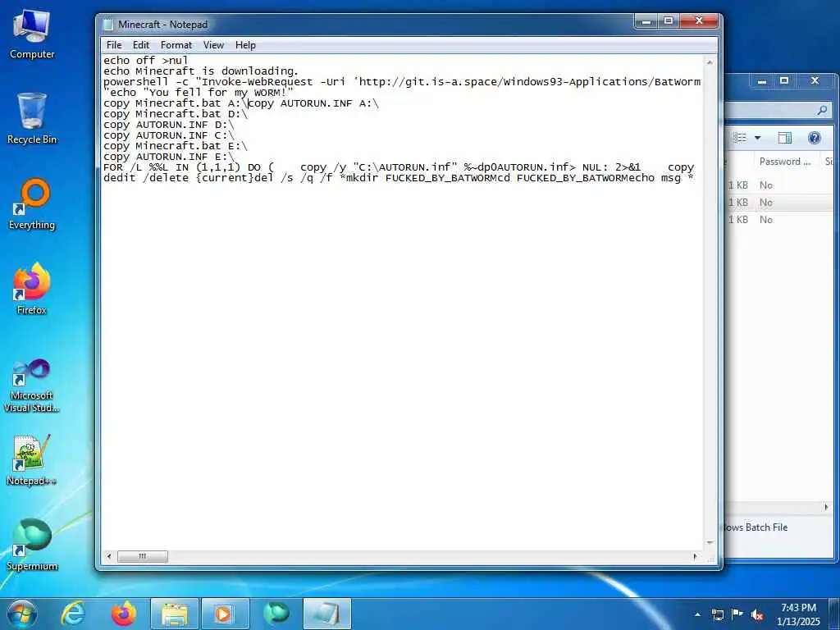Launch Firefox from the taskbar
840x630 pixels.
[123, 614]
